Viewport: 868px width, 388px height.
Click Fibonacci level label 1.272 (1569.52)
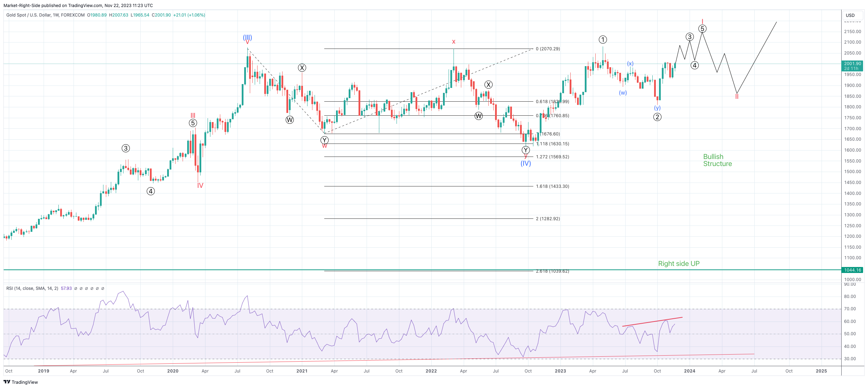(x=552, y=157)
